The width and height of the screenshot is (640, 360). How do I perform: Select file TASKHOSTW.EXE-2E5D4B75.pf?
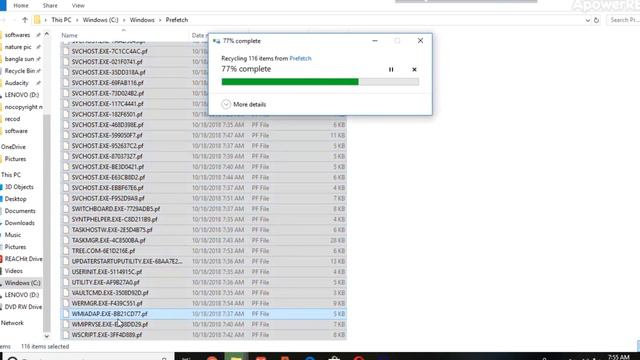pos(112,230)
